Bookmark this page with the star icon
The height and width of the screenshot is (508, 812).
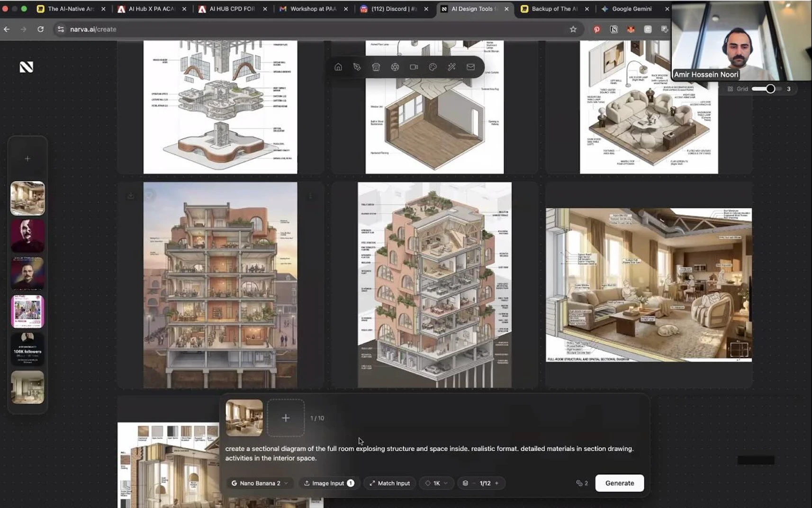(573, 29)
